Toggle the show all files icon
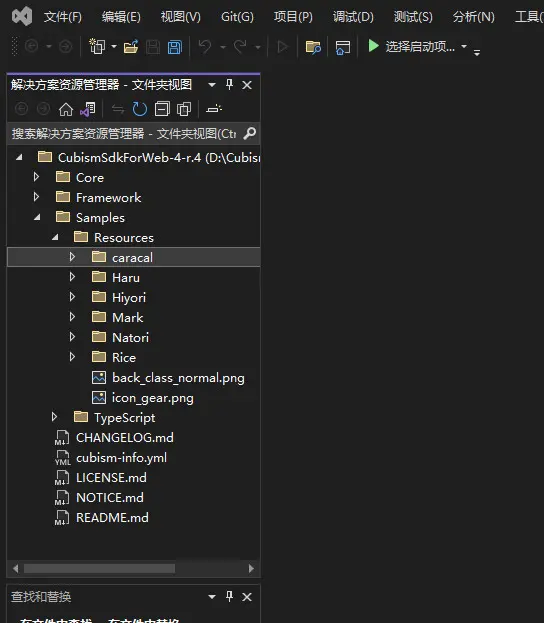Viewport: 544px width, 623px height. pos(184,109)
